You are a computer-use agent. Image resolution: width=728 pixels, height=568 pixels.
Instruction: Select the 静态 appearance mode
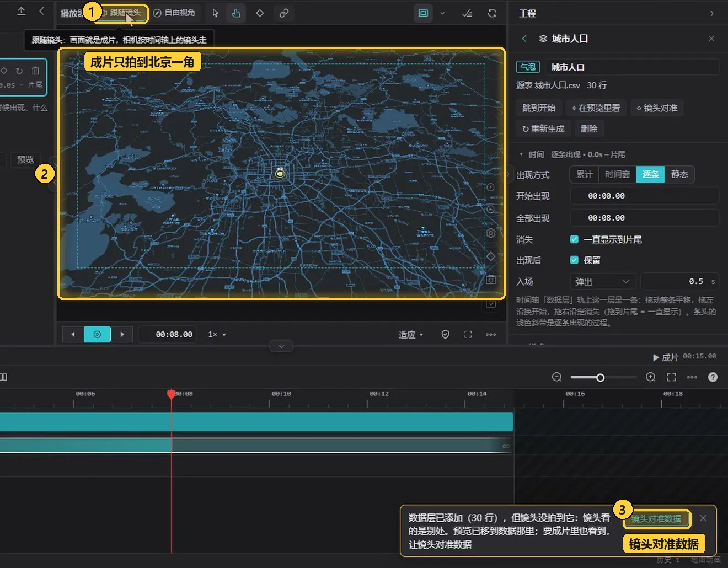679,174
